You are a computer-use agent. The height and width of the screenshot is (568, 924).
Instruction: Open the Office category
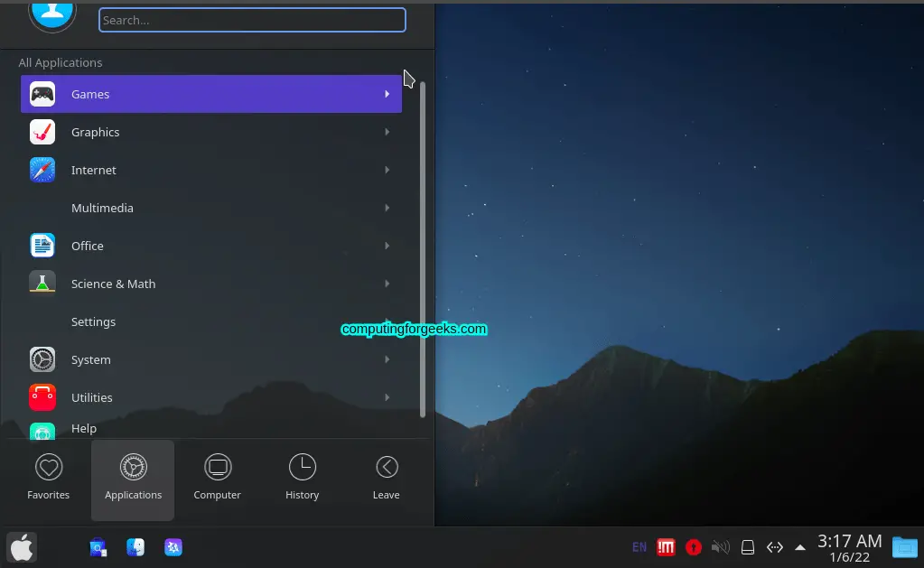coord(211,246)
